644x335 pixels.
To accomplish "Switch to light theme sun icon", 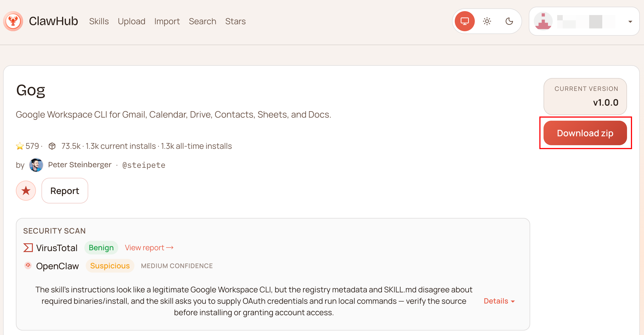I will pyautogui.click(x=487, y=21).
